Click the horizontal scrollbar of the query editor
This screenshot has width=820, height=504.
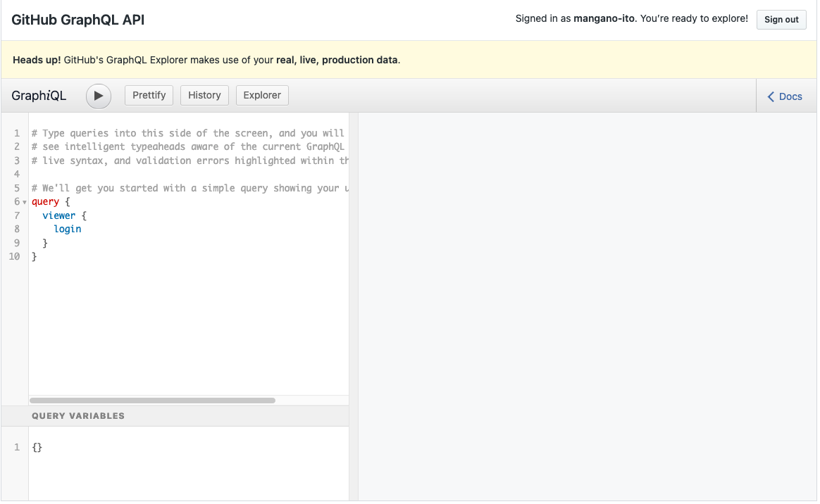(x=153, y=401)
